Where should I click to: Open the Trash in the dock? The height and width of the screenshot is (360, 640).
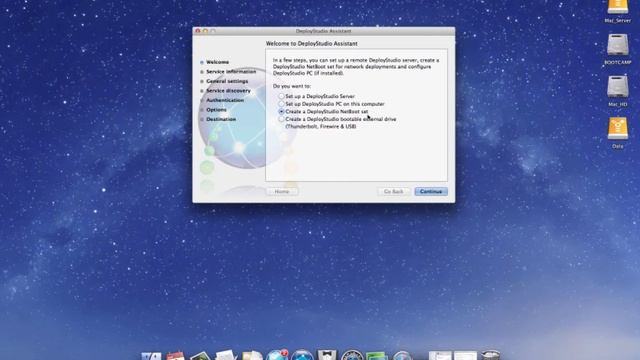(x=490, y=355)
